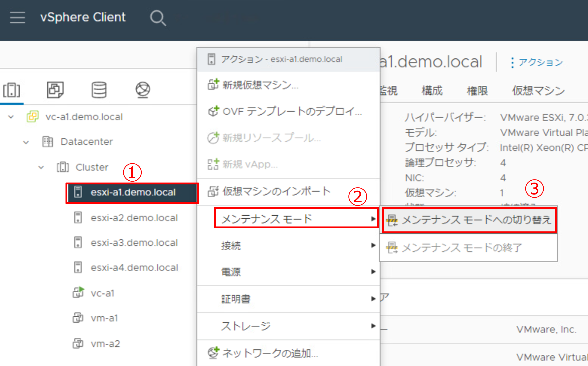588x366 pixels.
Task: Click the vc-a1 powered-on VM icon
Action: coord(78,292)
